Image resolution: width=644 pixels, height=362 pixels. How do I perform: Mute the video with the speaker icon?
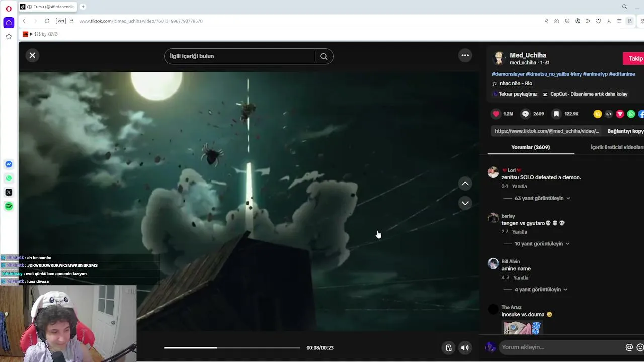(x=465, y=347)
